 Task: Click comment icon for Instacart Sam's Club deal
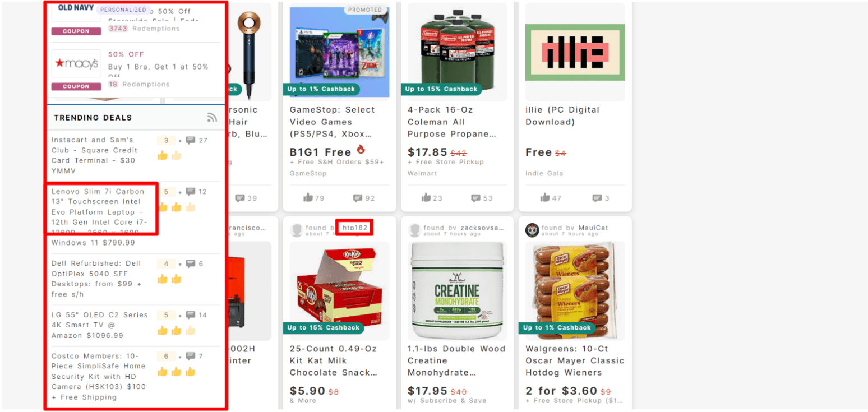191,140
